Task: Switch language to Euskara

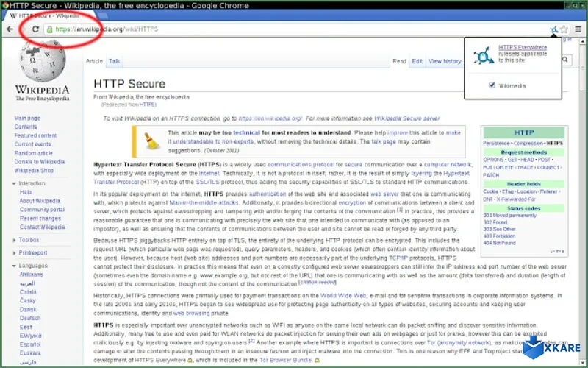Action: pyautogui.click(x=30, y=353)
